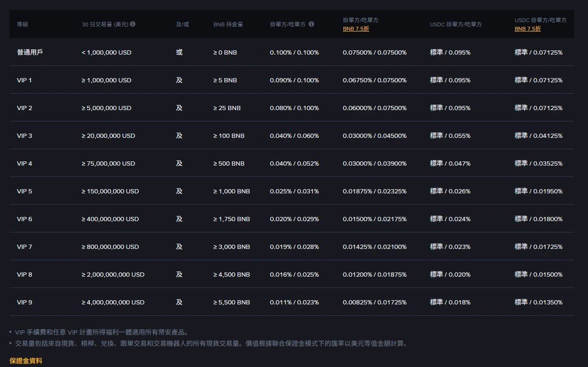Click the '標準 / 0.047%' USDC fee cell
The width and height of the screenshot is (588, 367).
[x=450, y=163]
